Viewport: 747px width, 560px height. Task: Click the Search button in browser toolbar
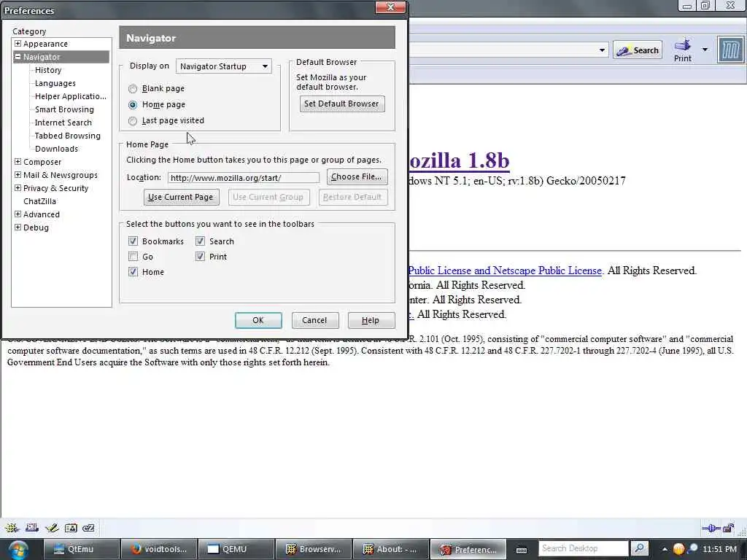[x=638, y=50]
